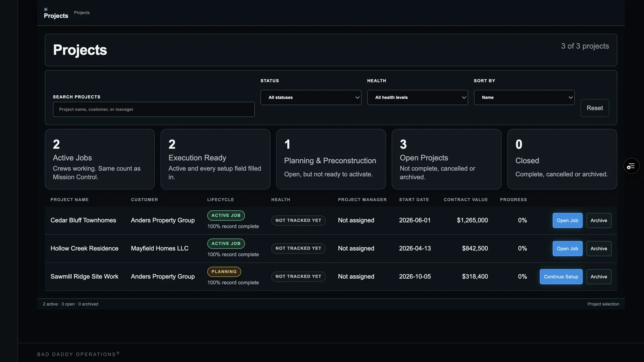Click the Hollow Creek Residence project name
This screenshot has height=362, width=644.
[85, 249]
